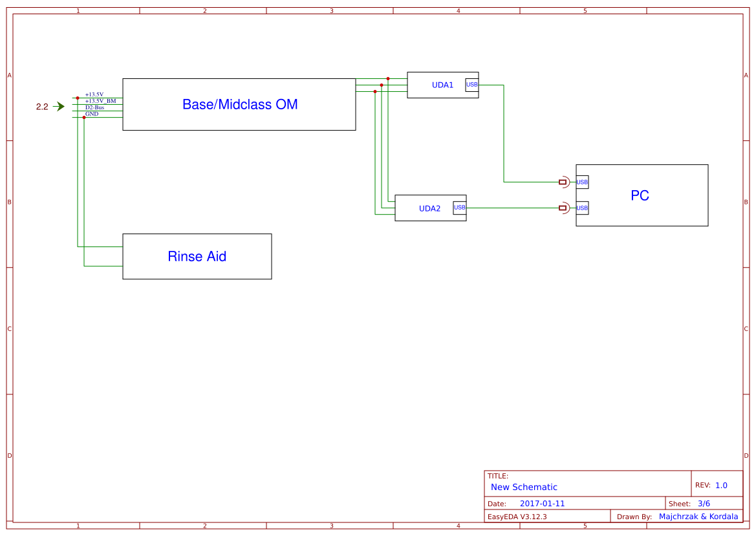Screen dimensions: 756x536
Task: Click the Base/Midclass OM block
Action: click(x=239, y=103)
